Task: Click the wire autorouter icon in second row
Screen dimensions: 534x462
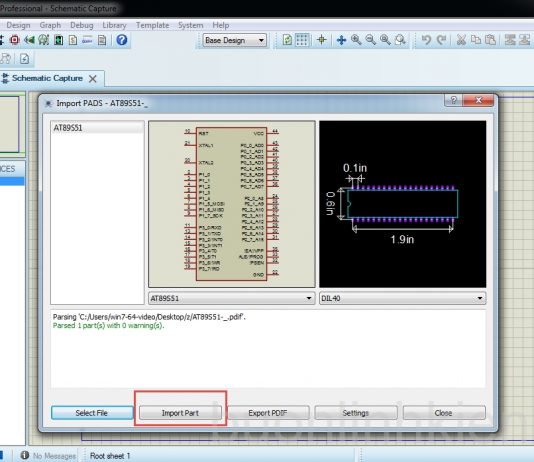Action: pos(6,59)
